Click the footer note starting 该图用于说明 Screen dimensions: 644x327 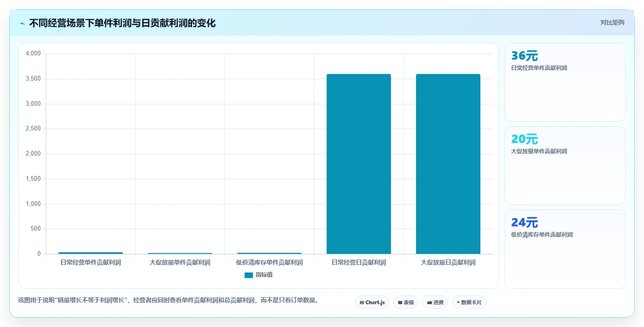[x=169, y=300]
